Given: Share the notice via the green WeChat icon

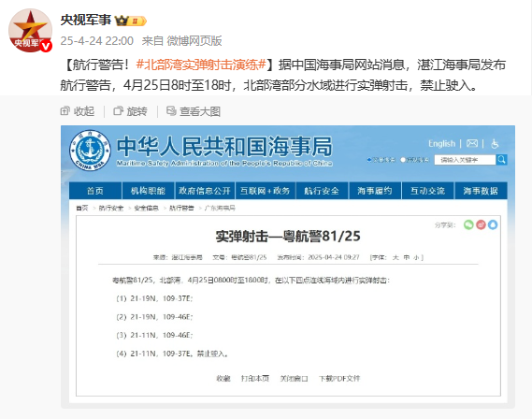Looking at the screenshot, I should click(x=468, y=224).
